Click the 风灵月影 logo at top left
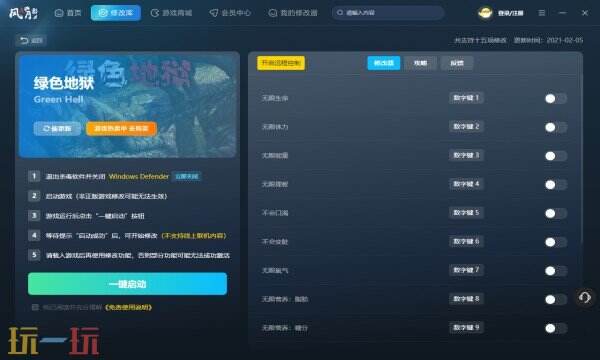 click(23, 13)
